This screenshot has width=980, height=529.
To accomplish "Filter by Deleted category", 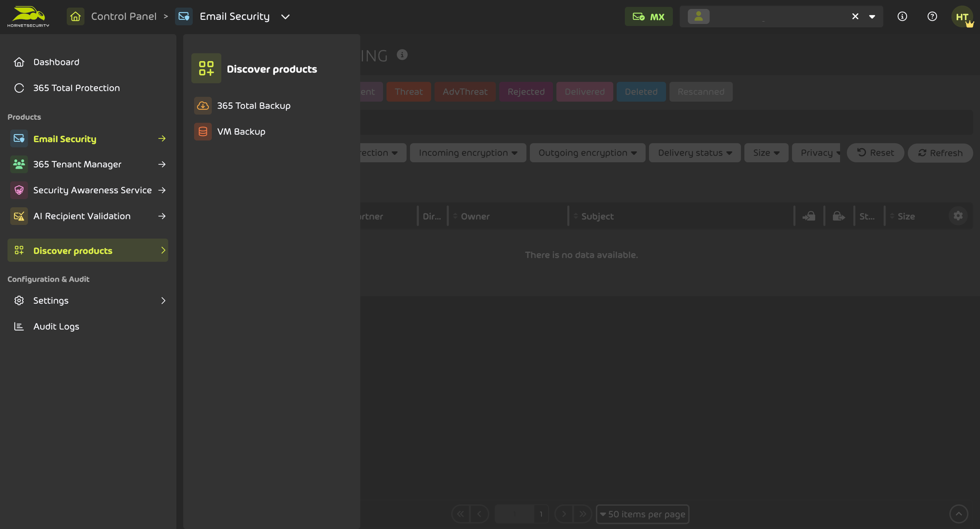I will coord(641,92).
